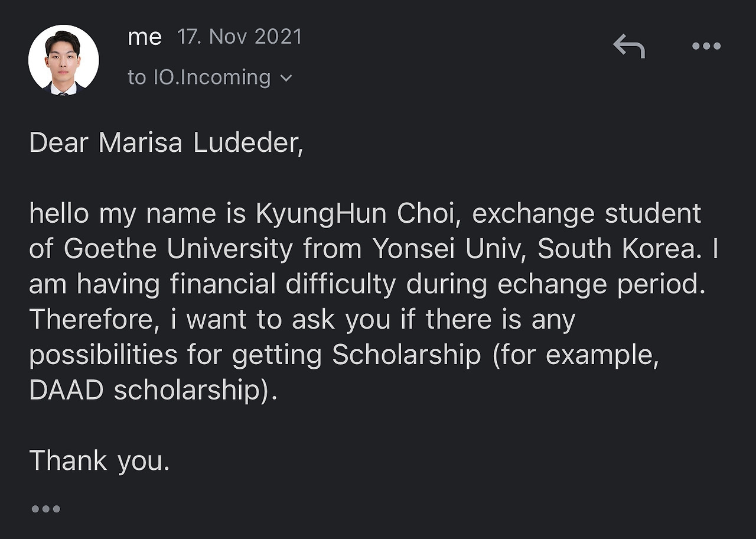This screenshot has height=539, width=756.
Task: Open the three-dot more options menu
Action: [x=706, y=46]
